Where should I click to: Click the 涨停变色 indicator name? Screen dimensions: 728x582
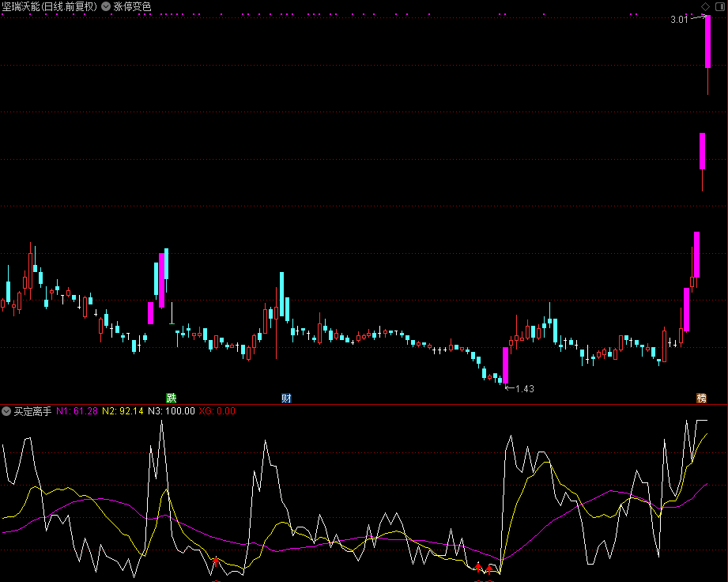pyautogui.click(x=132, y=6)
